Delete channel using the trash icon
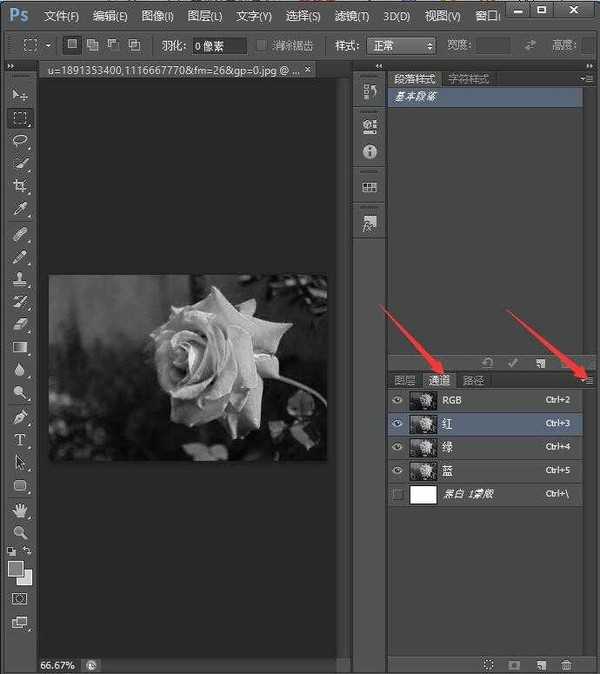Viewport: 600px width, 674px height. (x=567, y=664)
